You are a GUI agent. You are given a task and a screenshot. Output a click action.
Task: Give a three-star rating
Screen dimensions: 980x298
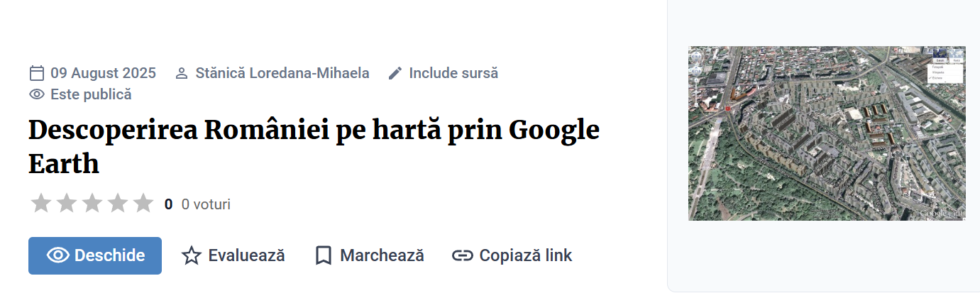pyautogui.click(x=92, y=204)
